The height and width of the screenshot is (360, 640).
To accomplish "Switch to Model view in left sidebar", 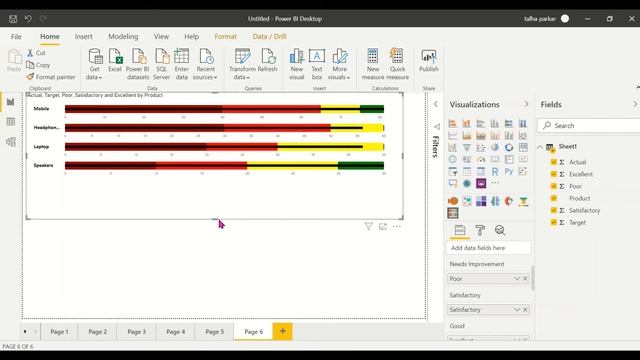I will 11,142.
